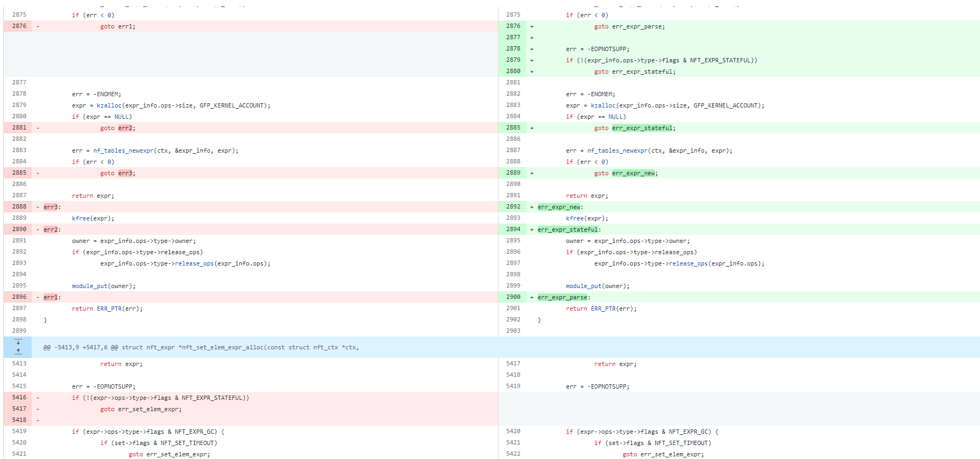
Task: Click ERR_PTR on right line 2901
Action: pyautogui.click(x=603, y=309)
